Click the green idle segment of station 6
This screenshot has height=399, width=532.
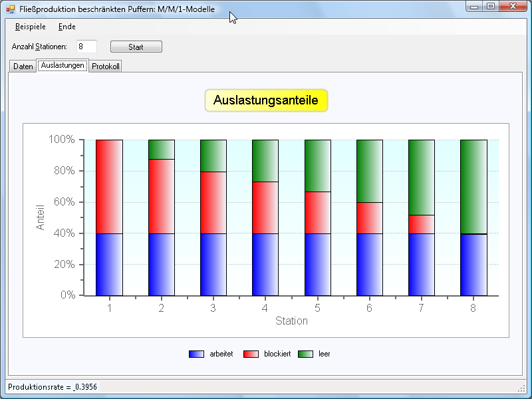370,171
